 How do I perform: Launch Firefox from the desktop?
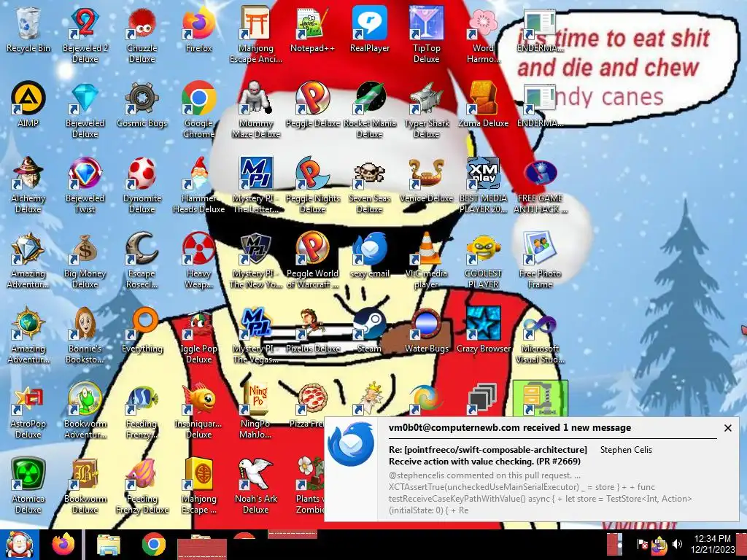[198, 30]
